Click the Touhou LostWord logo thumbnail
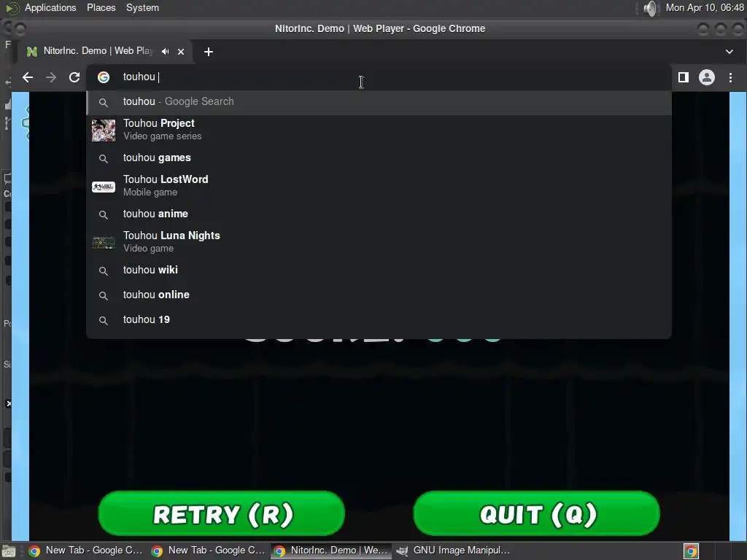This screenshot has width=747, height=560. pyautogui.click(x=104, y=187)
